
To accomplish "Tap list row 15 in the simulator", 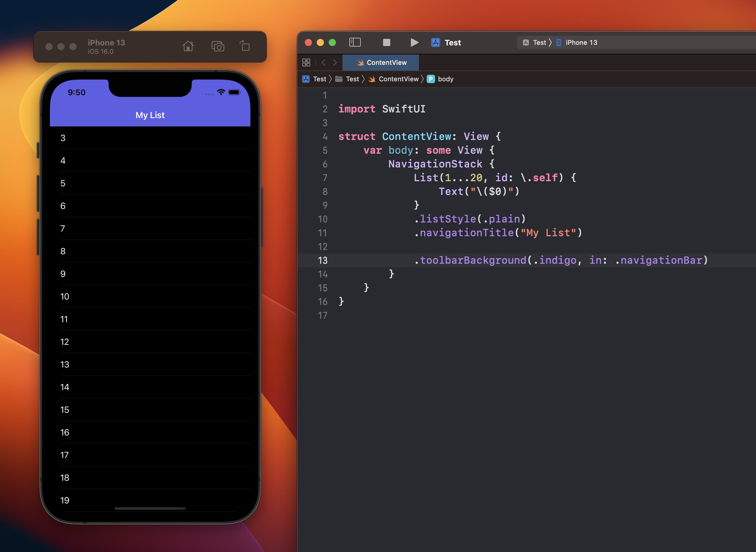I will [x=150, y=410].
